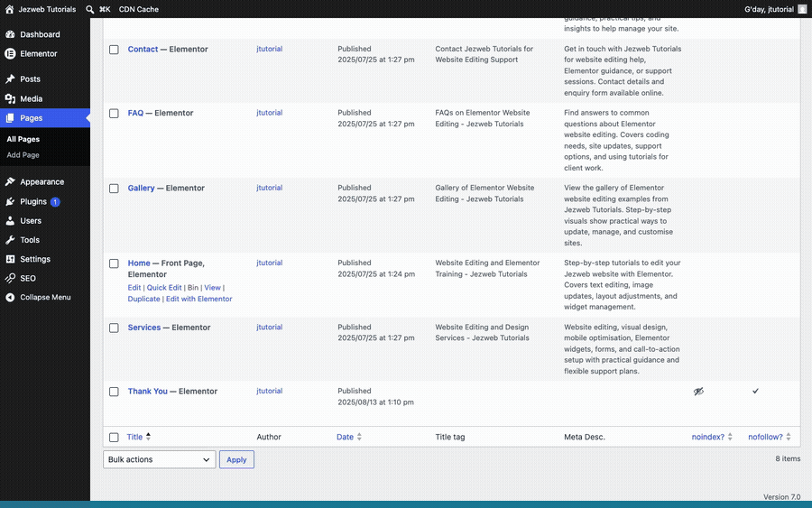Click the Pages icon in sidebar
The width and height of the screenshot is (812, 508).
pyautogui.click(x=10, y=118)
